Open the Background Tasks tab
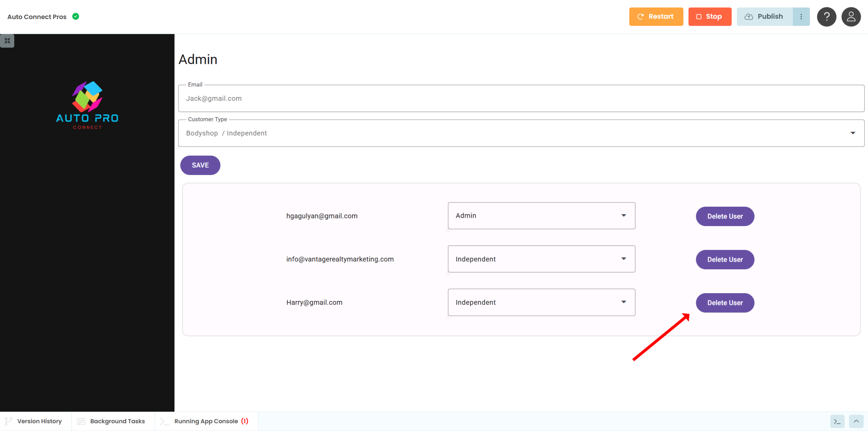 (111, 421)
